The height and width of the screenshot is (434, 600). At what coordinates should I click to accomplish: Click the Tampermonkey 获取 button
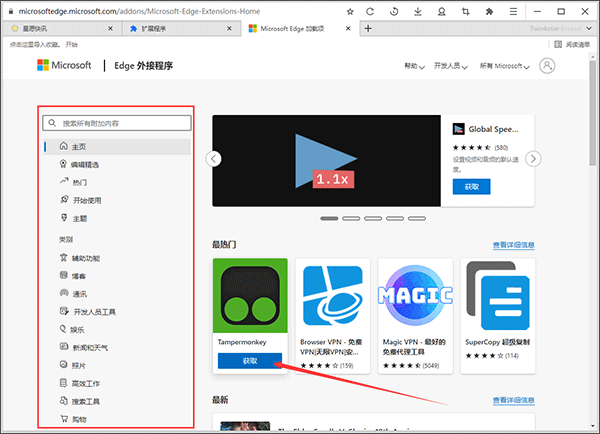click(x=249, y=361)
